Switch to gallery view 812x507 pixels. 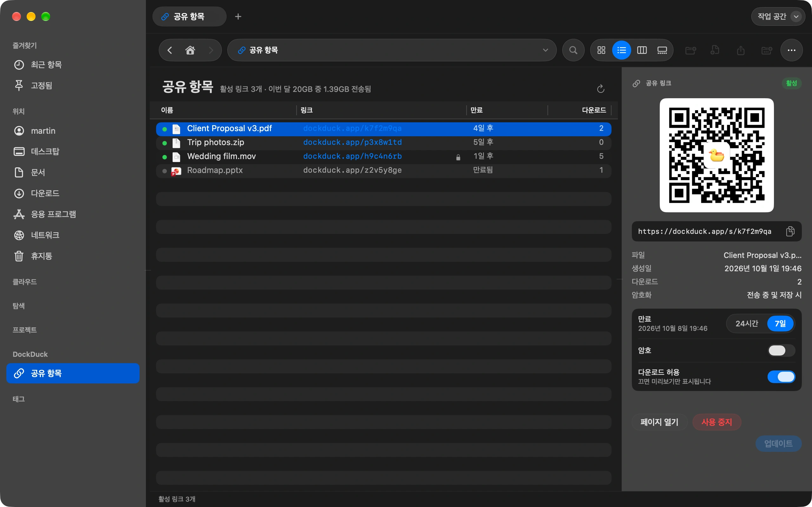click(x=662, y=50)
